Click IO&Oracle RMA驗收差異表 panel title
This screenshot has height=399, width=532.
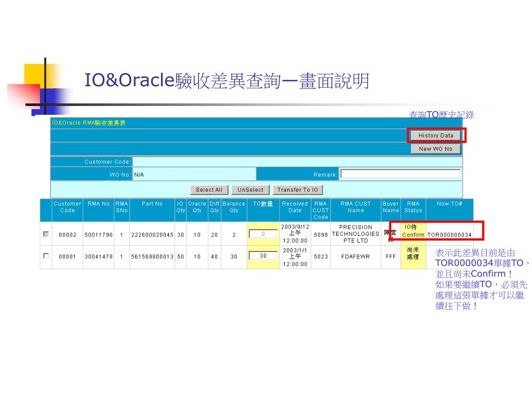click(88, 123)
